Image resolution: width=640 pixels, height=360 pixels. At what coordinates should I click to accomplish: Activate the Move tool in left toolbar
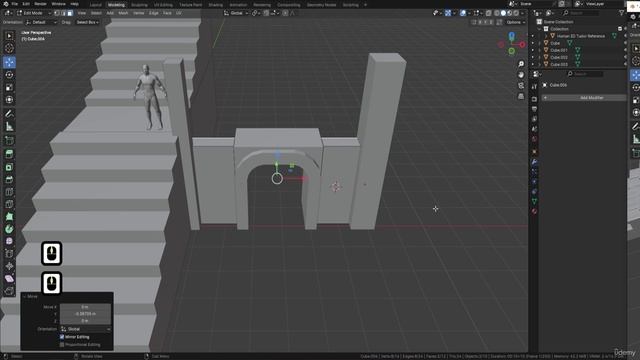click(9, 62)
